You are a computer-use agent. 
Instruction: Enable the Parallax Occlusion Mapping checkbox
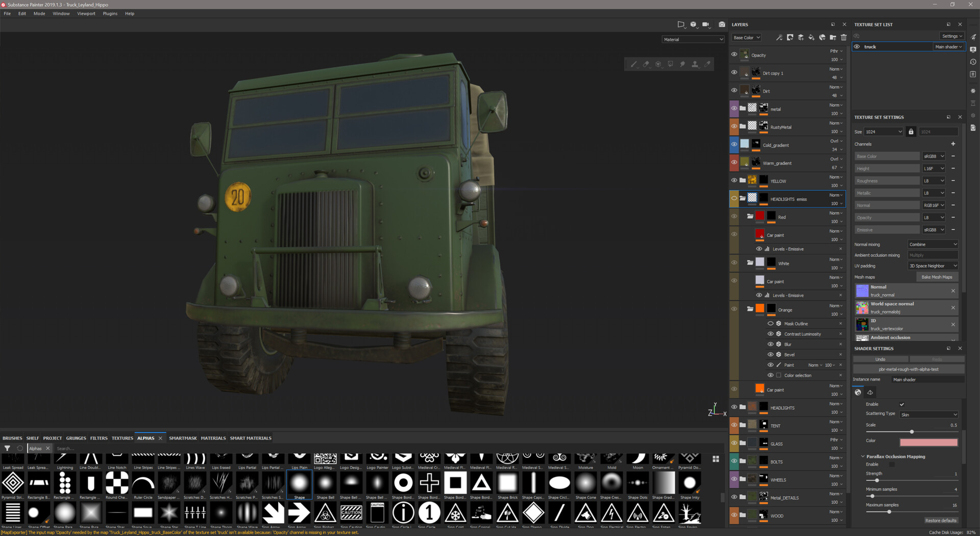point(892,465)
